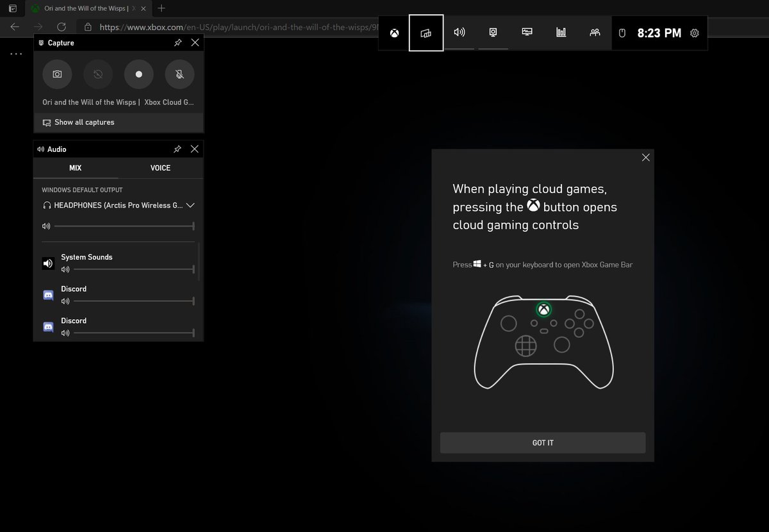Toggle the Audio widget from Game Bar
769x532 pixels.
click(459, 33)
